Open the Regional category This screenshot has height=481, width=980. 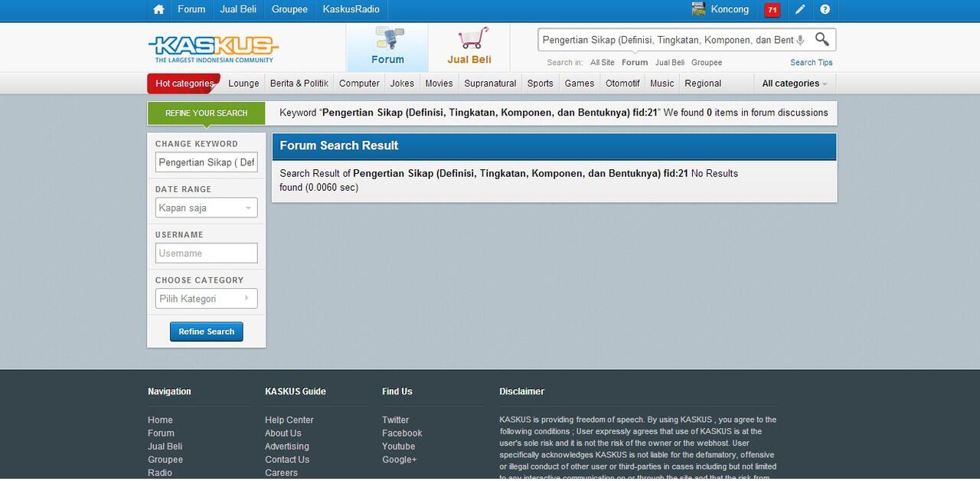(x=703, y=83)
